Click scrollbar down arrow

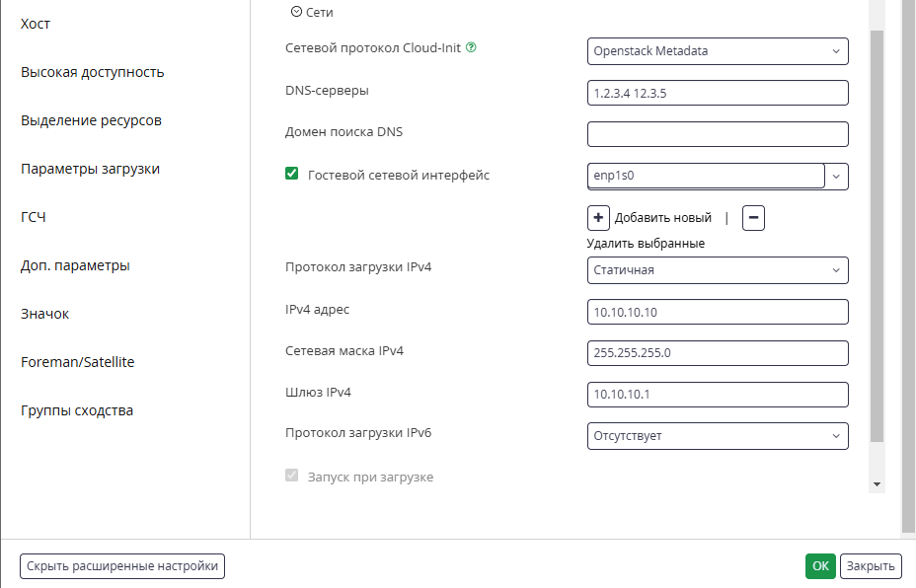[x=877, y=484]
